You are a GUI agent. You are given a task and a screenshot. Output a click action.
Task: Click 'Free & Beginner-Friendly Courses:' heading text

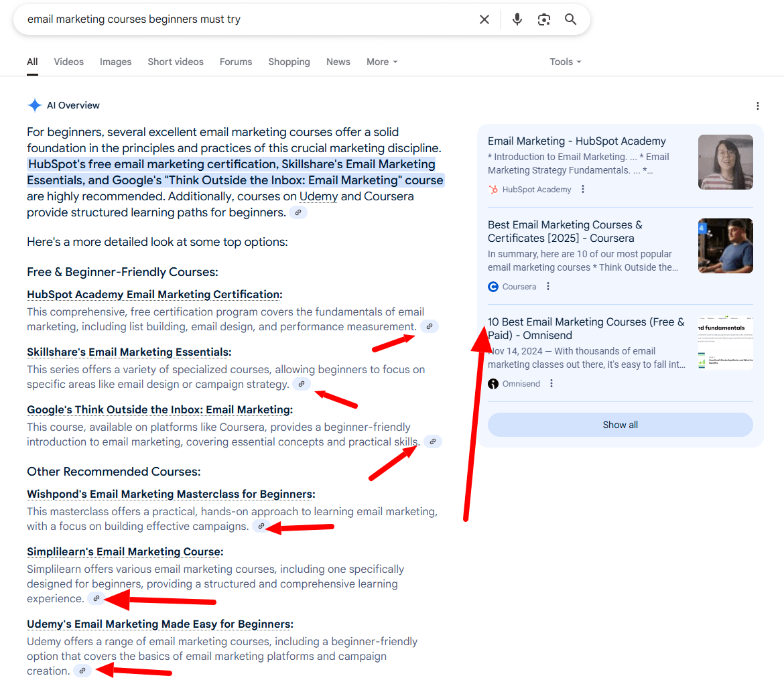(123, 272)
